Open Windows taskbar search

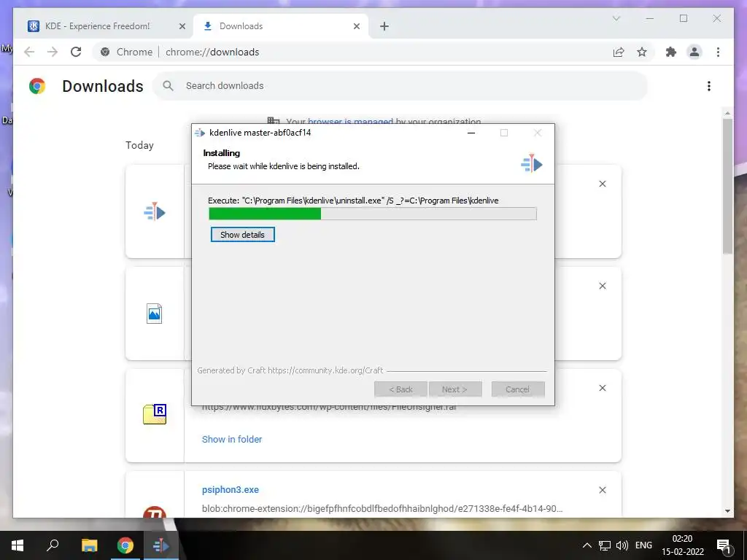pyautogui.click(x=53, y=545)
